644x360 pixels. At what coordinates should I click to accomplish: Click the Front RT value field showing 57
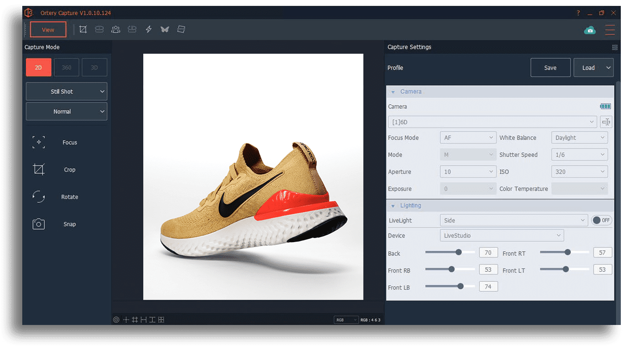pos(603,253)
